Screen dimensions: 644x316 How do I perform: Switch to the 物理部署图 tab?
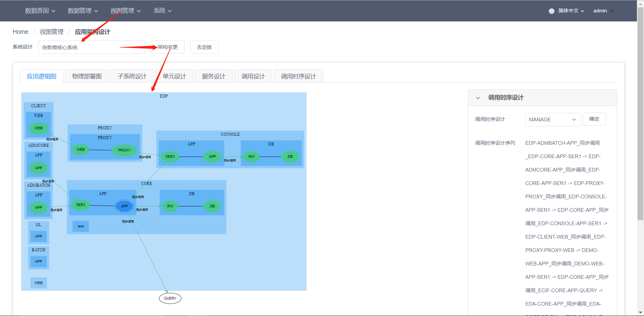pos(87,76)
